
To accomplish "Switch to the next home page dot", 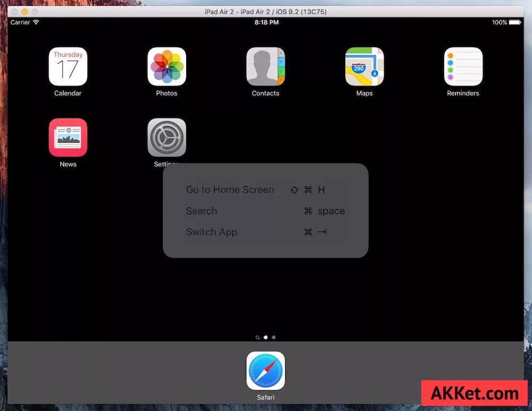I will 274,337.
